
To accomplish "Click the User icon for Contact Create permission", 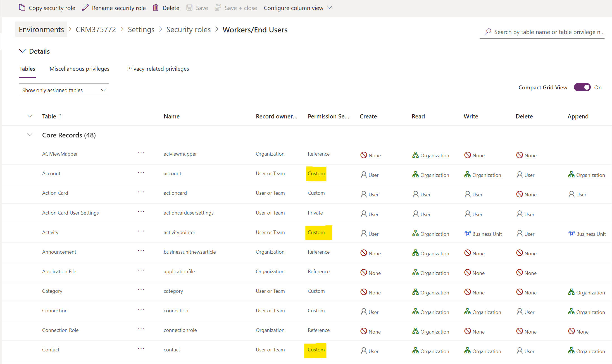I will coord(364,351).
